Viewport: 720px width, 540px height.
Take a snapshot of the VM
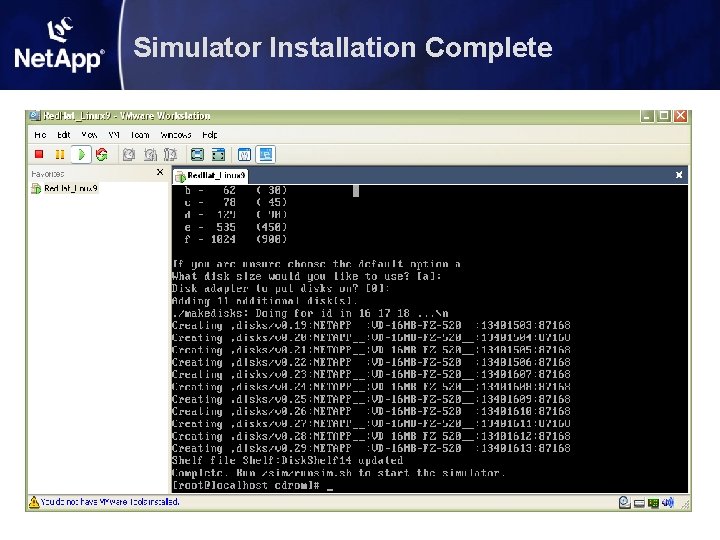[x=129, y=155]
